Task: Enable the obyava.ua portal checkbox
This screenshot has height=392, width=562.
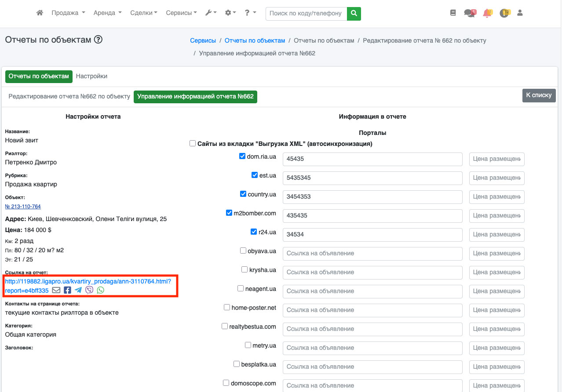Action: click(x=243, y=250)
